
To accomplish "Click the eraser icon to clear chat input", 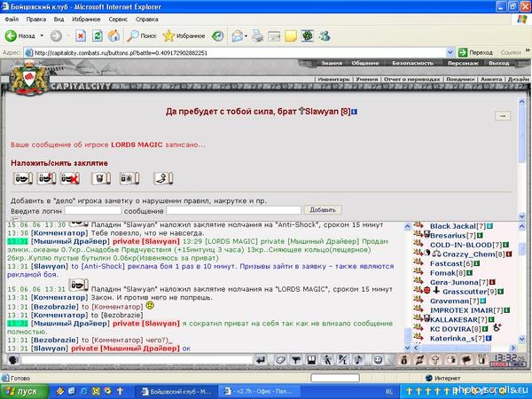I will pyautogui.click(x=280, y=360).
